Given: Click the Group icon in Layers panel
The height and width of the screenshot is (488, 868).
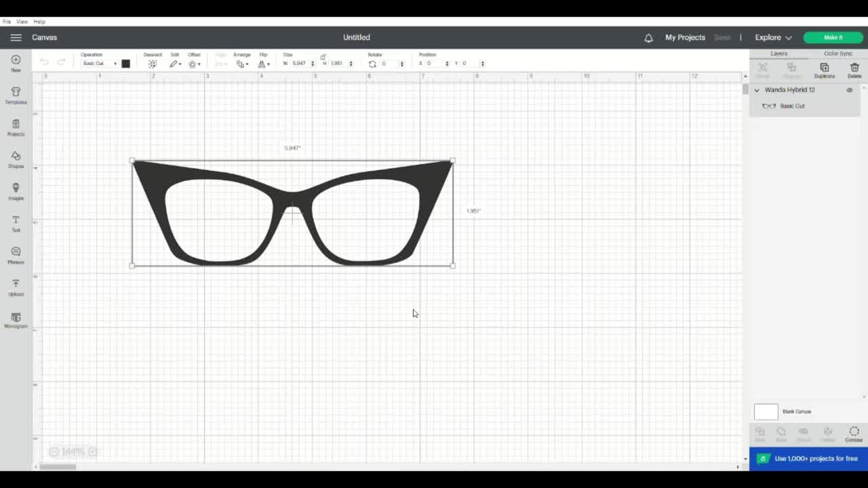Looking at the screenshot, I should 763,70.
